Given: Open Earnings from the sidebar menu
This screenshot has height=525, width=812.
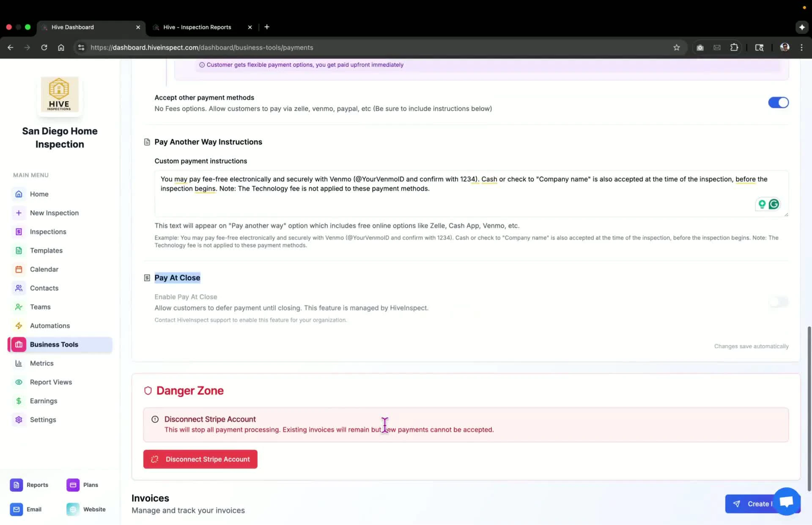Looking at the screenshot, I should pyautogui.click(x=44, y=401).
